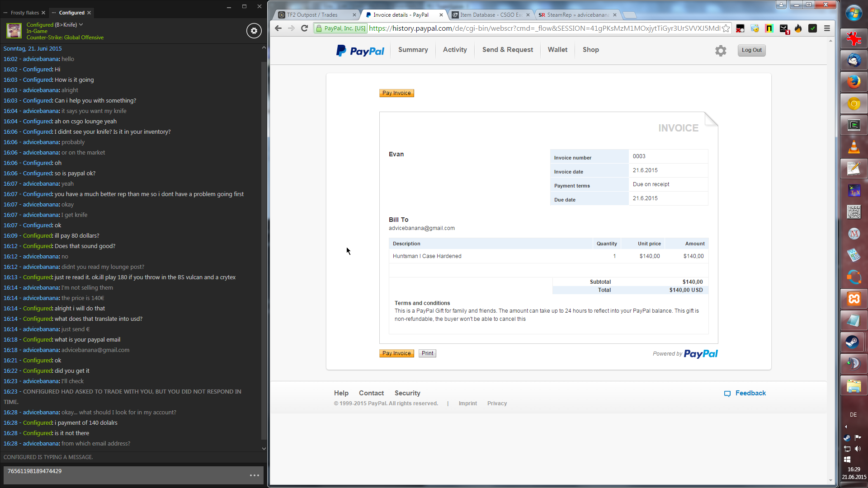Print the invoice
Image resolution: width=868 pixels, height=488 pixels.
point(427,353)
